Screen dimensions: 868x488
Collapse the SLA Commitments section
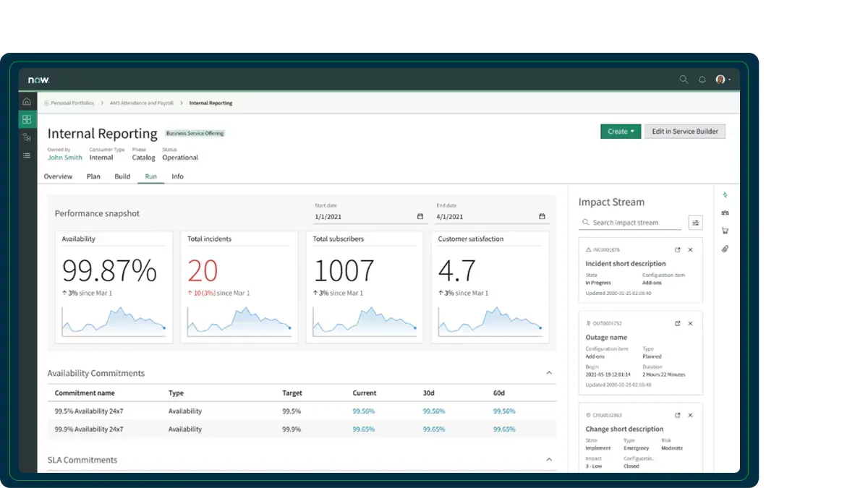click(x=549, y=460)
